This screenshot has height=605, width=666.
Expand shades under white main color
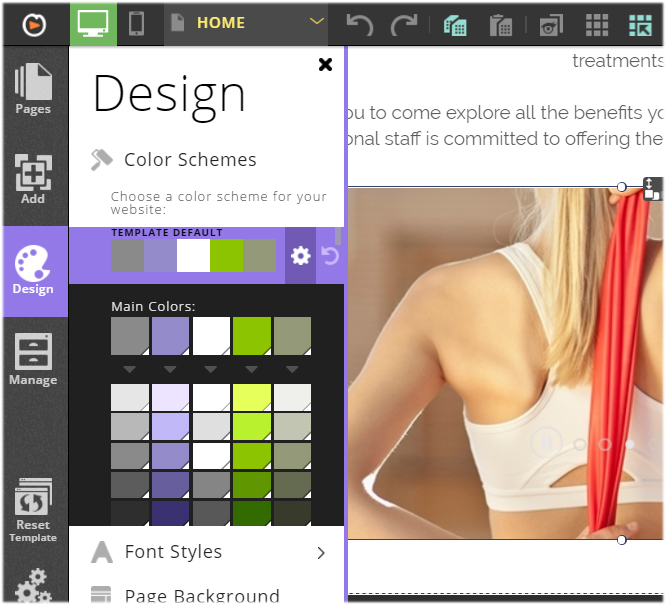click(211, 369)
